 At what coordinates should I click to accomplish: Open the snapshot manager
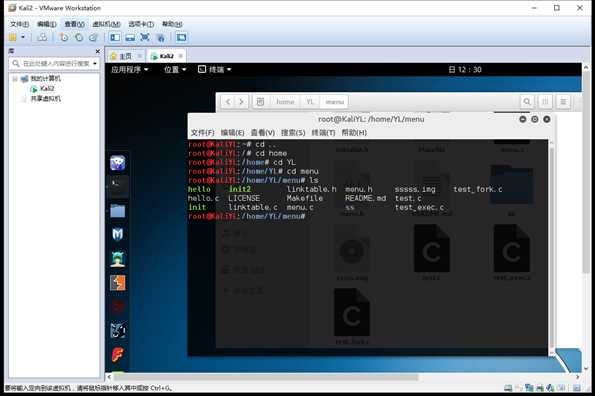(x=93, y=37)
